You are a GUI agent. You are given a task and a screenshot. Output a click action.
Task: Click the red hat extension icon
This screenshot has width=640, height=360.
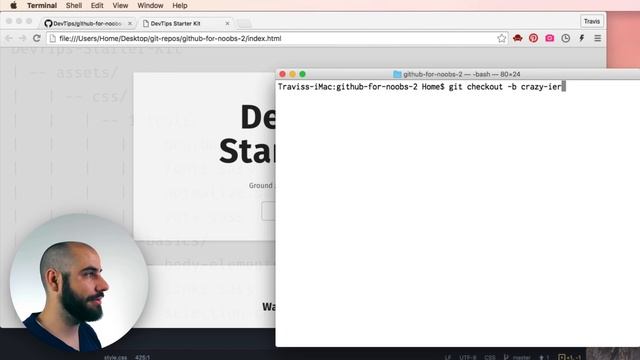(x=518, y=38)
